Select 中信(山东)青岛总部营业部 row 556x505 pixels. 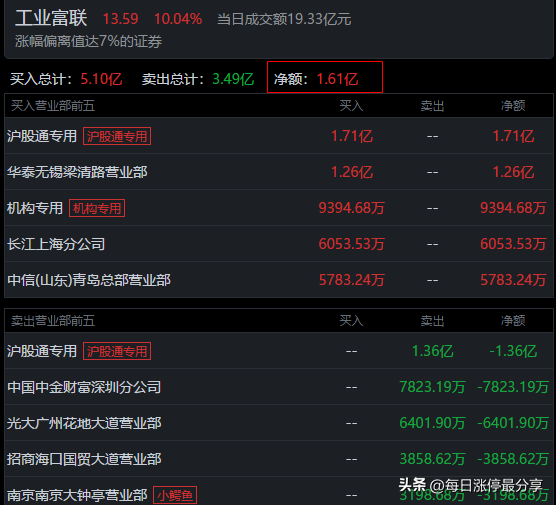(279, 280)
